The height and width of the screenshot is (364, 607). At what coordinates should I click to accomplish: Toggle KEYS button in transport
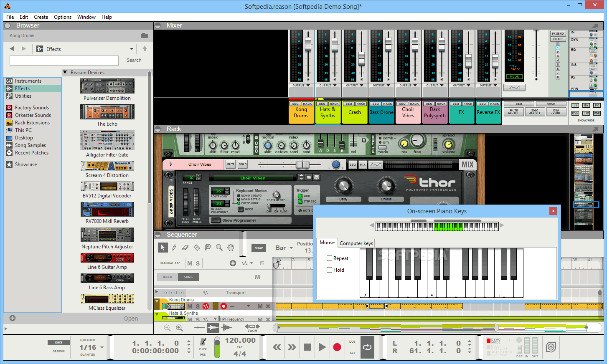click(58, 342)
